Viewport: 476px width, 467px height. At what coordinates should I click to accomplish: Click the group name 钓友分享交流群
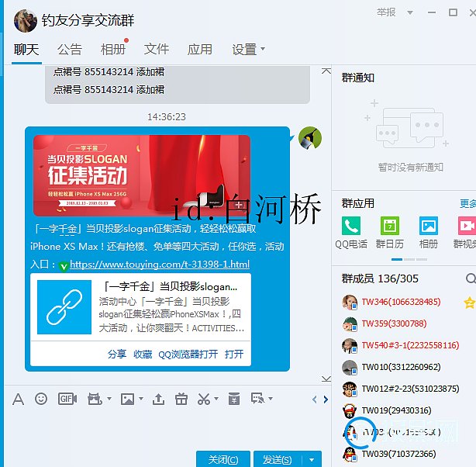point(88,21)
